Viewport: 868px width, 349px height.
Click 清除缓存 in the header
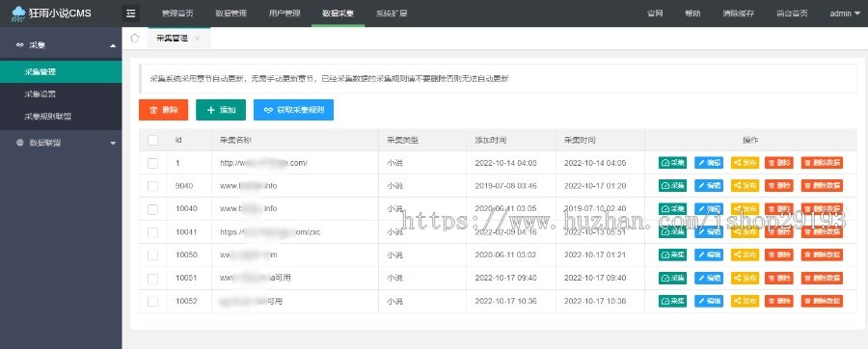(738, 13)
